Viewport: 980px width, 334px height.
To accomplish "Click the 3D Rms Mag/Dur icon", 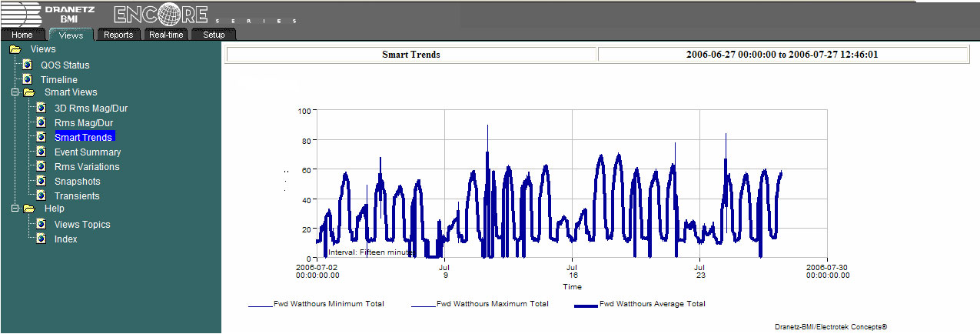I will pos(41,108).
